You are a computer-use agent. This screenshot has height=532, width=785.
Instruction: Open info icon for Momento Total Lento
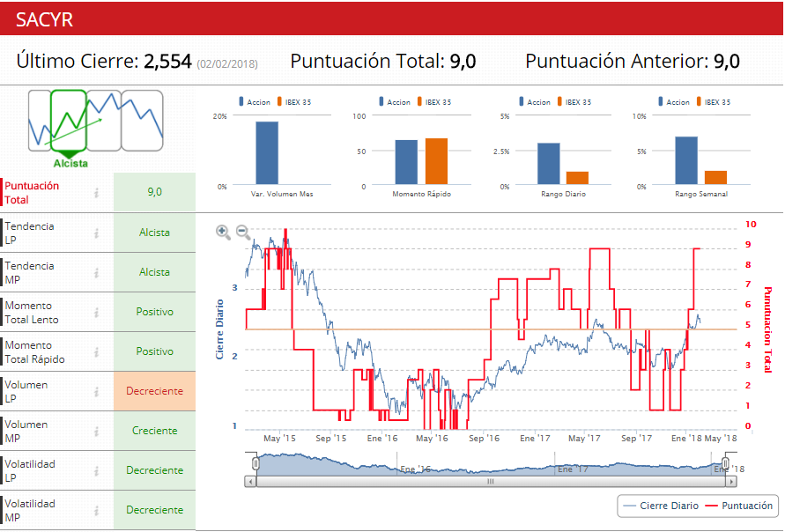[x=96, y=313]
